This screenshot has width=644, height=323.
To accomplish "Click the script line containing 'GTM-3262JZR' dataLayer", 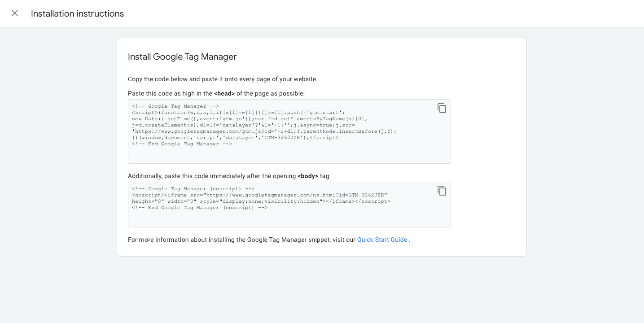I will coord(235,138).
